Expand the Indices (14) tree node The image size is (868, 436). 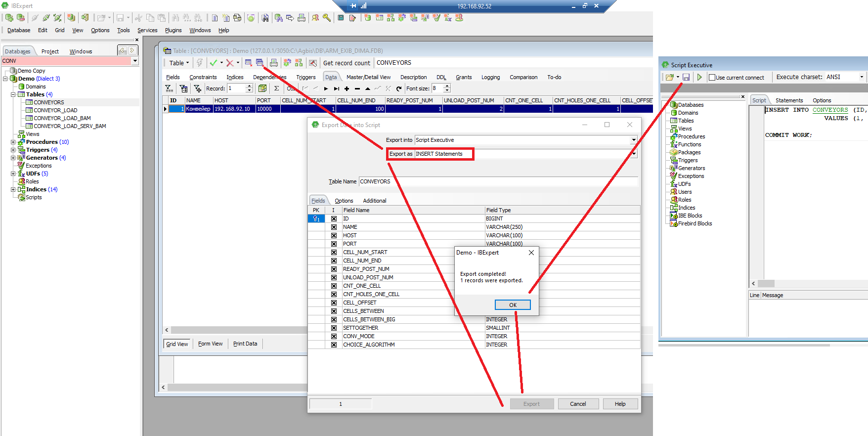click(x=13, y=189)
